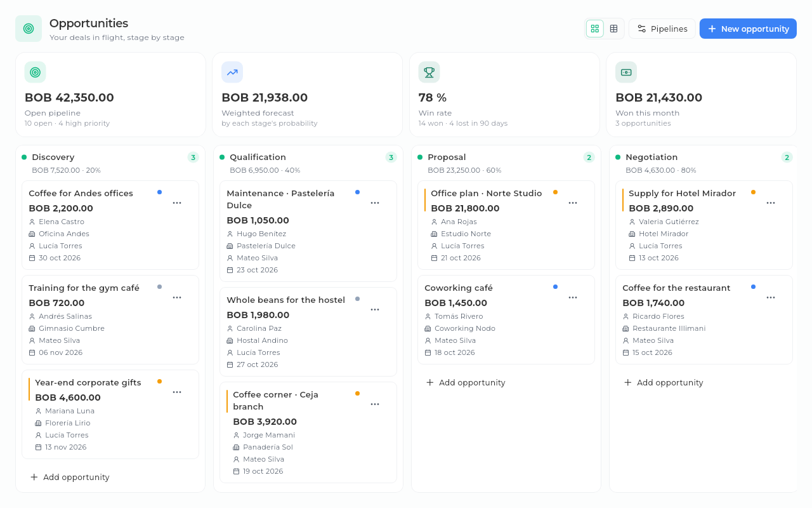The image size is (812, 508).
Task: Click the person icon beside Elena Castro
Action: click(32, 222)
